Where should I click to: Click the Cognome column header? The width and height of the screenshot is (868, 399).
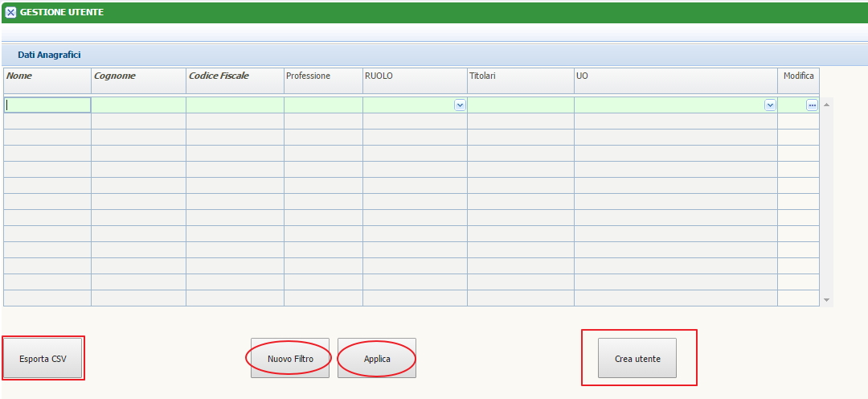point(138,76)
